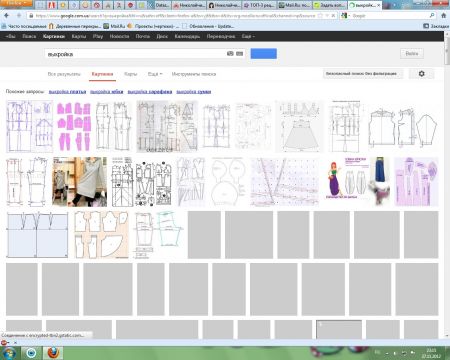The height and width of the screenshot is (360, 450).
Task: Open the Windows Start button
Action: (x=8, y=353)
